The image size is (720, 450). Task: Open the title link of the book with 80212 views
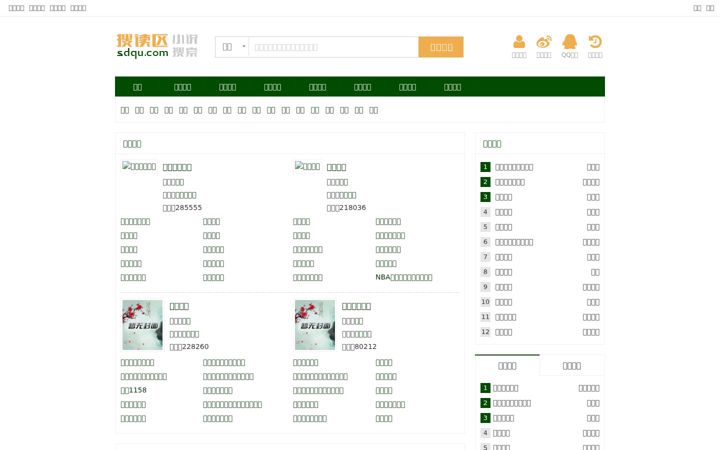pos(356,306)
